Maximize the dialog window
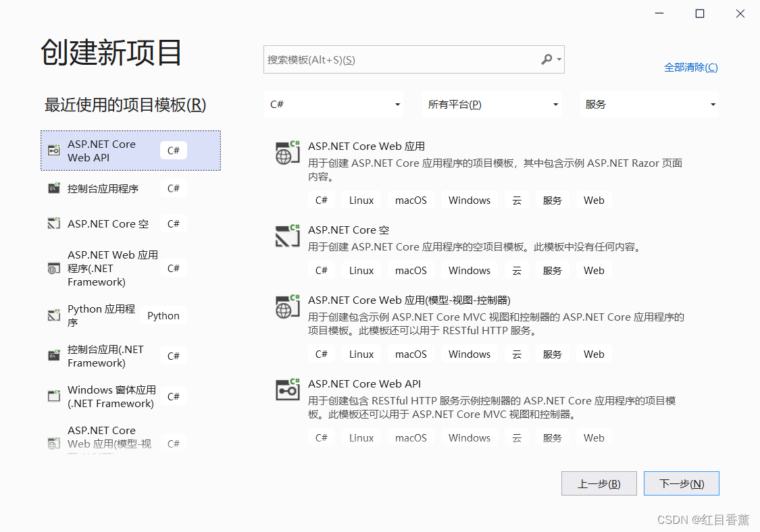The width and height of the screenshot is (760, 532). pos(699,14)
